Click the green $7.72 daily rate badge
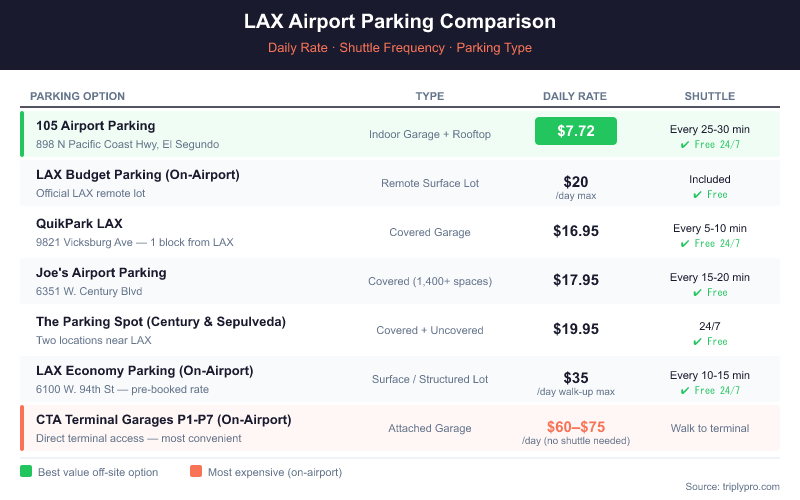The width and height of the screenshot is (800, 500). pyautogui.click(x=575, y=131)
